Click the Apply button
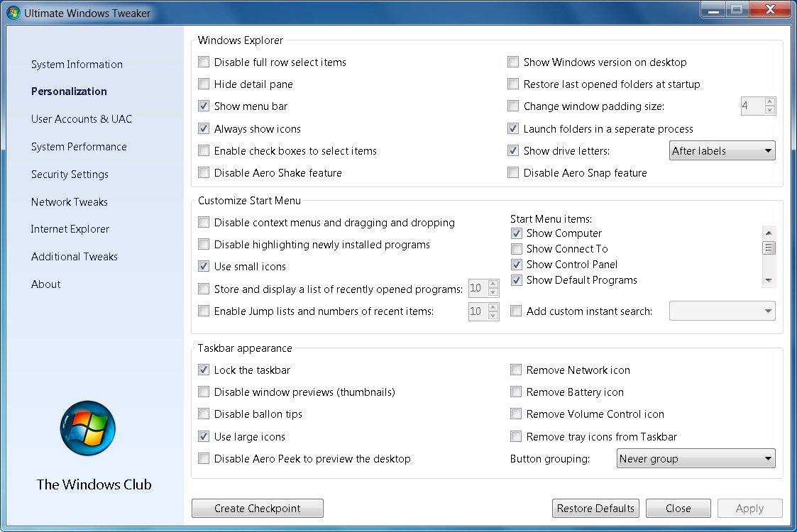The width and height of the screenshot is (797, 532). click(749, 508)
